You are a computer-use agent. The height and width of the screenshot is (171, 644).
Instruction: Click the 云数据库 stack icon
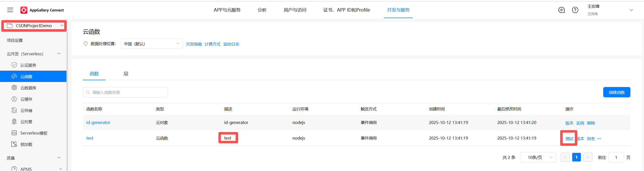point(14,88)
